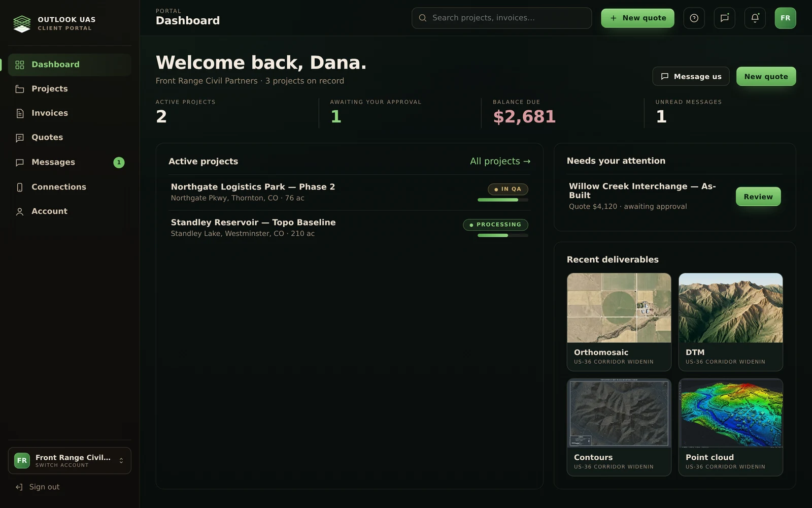Click the $2,681 balance due value

pyautogui.click(x=524, y=117)
